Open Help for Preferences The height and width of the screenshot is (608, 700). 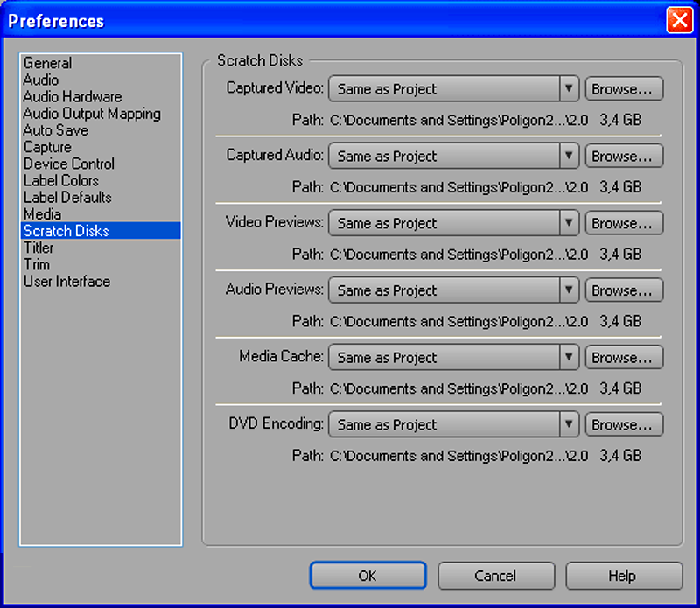(x=624, y=576)
